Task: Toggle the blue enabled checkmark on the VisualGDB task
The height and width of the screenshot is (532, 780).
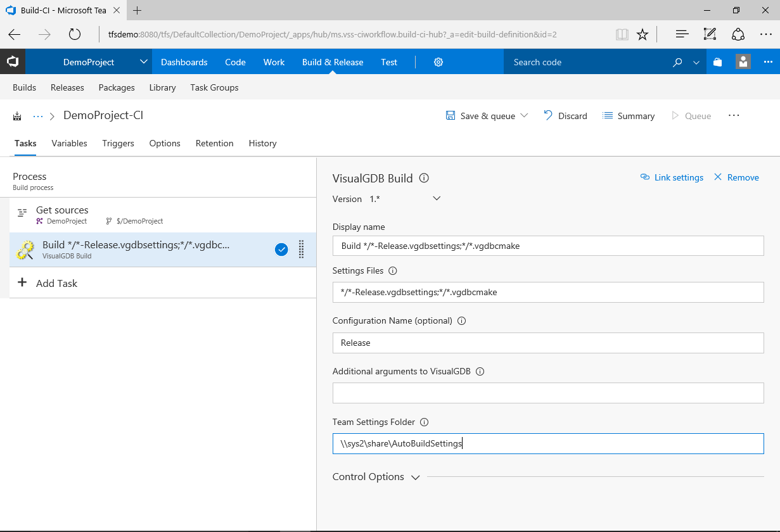Action: (x=281, y=249)
